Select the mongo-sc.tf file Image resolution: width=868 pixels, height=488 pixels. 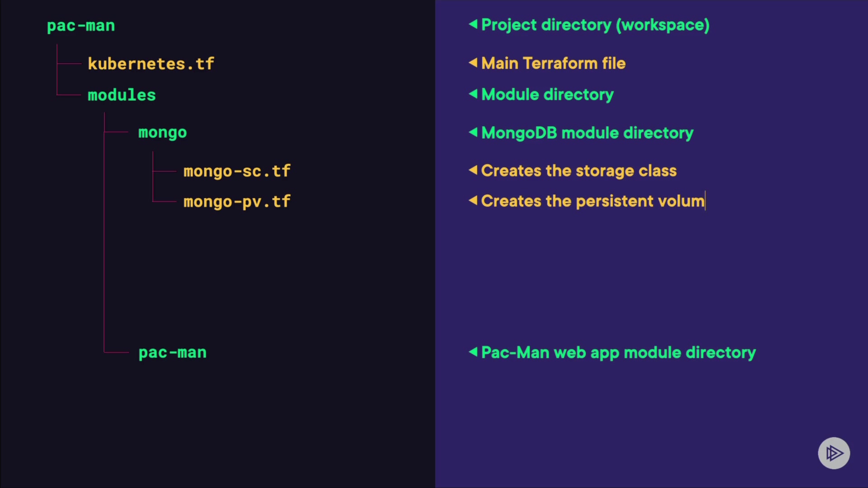pyautogui.click(x=237, y=171)
